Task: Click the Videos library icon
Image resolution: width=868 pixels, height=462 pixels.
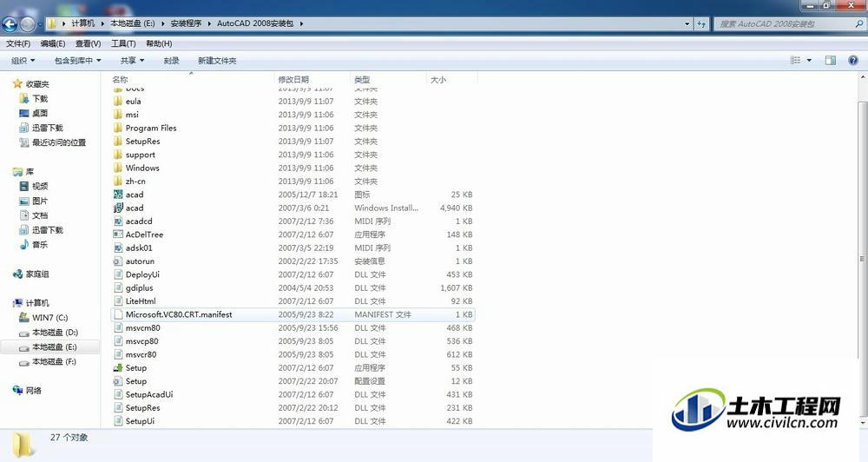Action: pos(23,186)
